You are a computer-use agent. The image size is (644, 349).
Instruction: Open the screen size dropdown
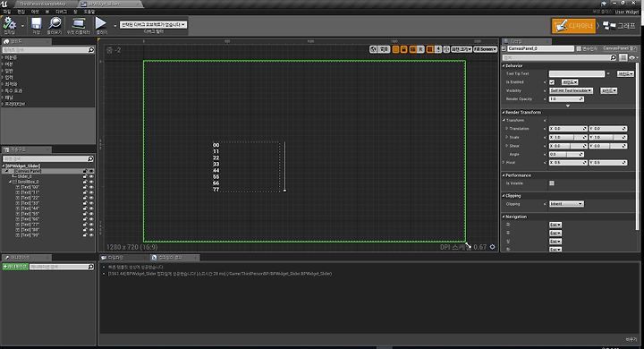click(x=462, y=49)
